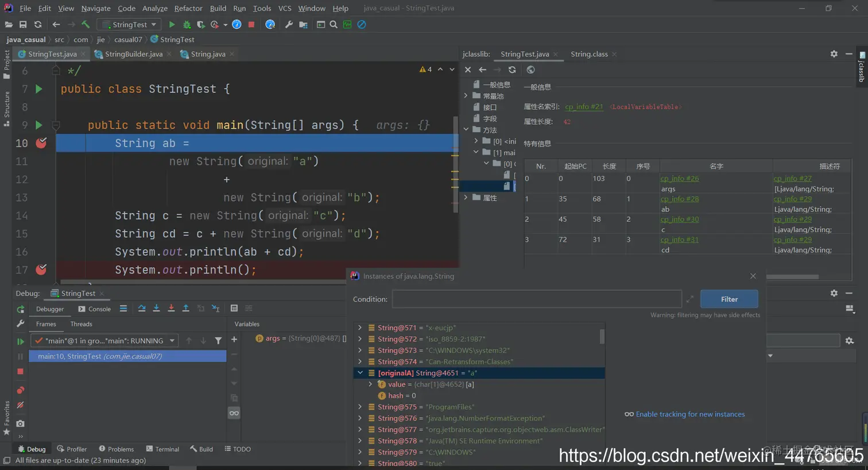The image size is (868, 470).
Task: Open Terminal tool window button
Action: pos(162,449)
